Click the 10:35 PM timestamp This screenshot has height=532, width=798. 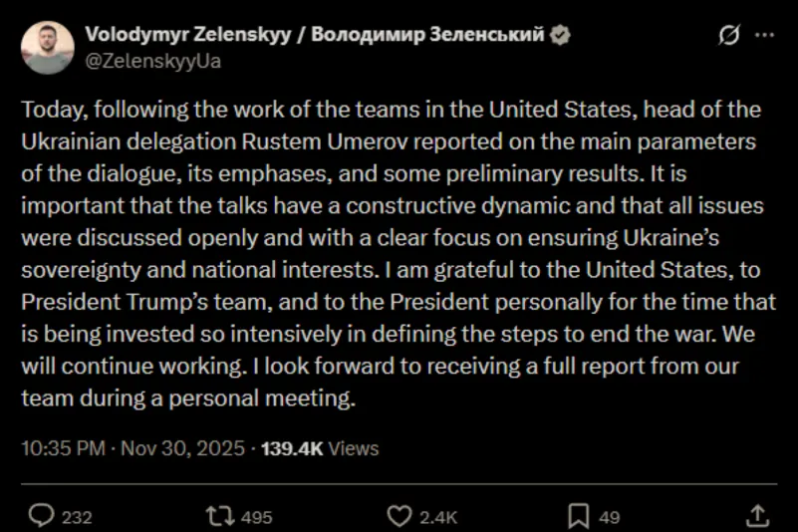[x=63, y=448]
